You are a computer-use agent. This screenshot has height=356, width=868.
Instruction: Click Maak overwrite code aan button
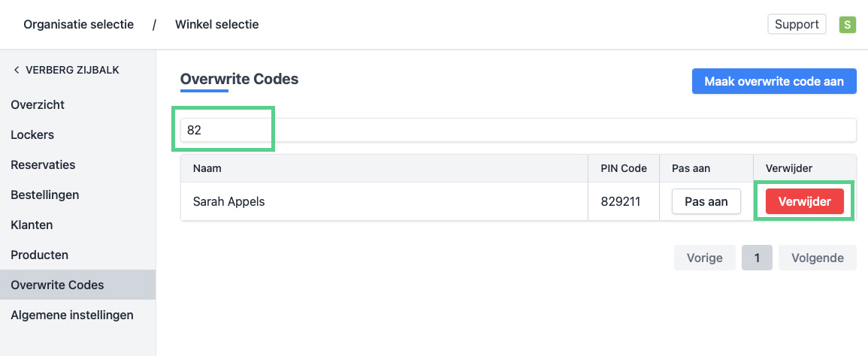pyautogui.click(x=774, y=81)
